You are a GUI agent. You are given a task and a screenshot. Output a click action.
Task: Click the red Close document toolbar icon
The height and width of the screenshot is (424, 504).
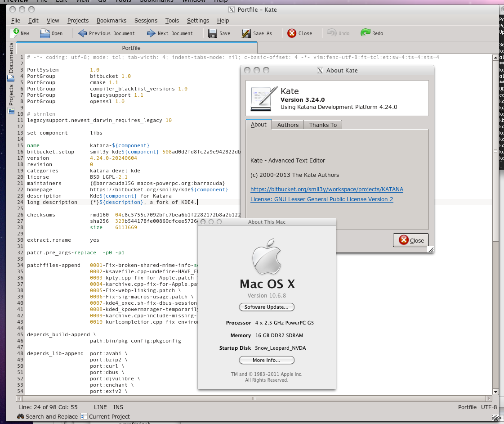[x=292, y=33]
